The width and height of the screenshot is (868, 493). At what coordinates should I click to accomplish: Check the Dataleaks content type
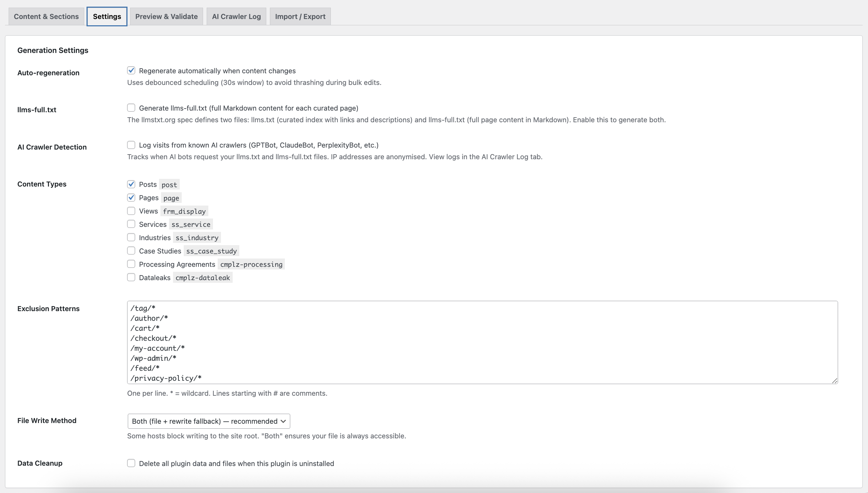tap(131, 277)
